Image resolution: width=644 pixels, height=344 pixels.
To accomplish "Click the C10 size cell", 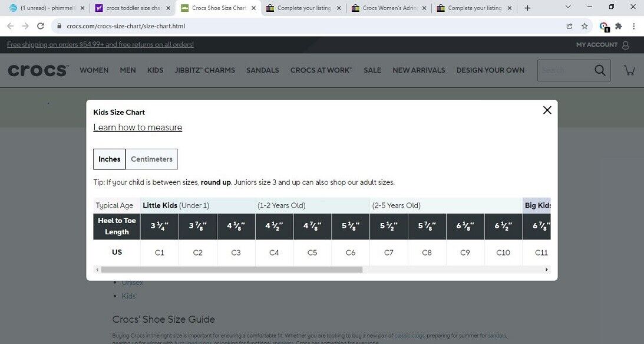I will tap(503, 253).
